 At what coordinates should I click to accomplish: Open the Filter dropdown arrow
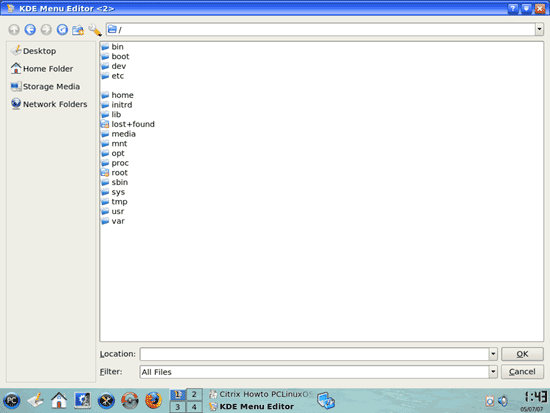(x=493, y=372)
